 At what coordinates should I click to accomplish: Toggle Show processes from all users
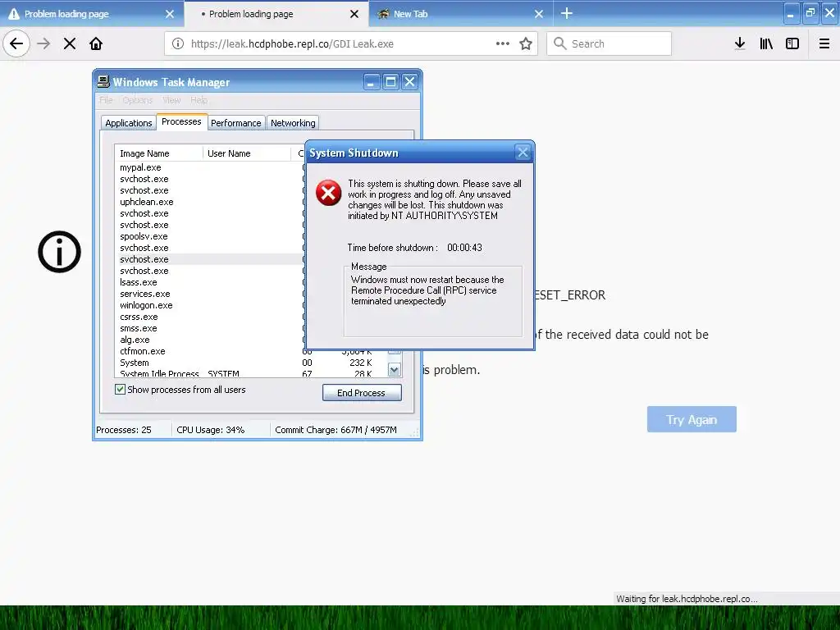click(180, 390)
